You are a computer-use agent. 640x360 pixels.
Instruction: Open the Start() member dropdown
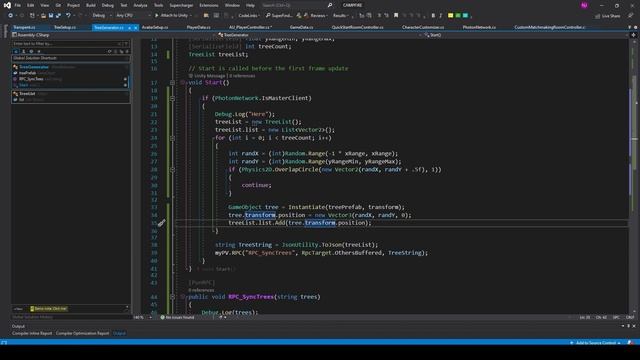click(x=527, y=35)
